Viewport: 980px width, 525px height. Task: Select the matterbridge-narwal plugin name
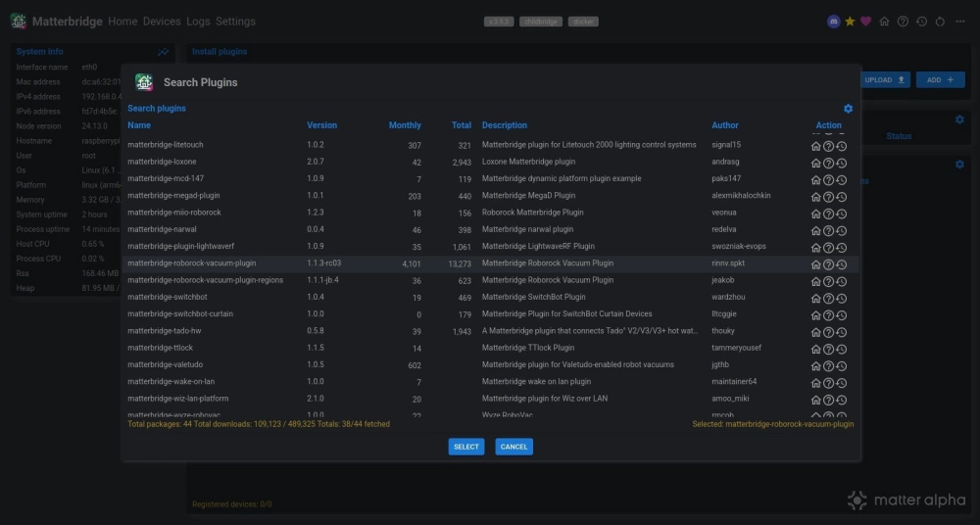pyautogui.click(x=162, y=229)
